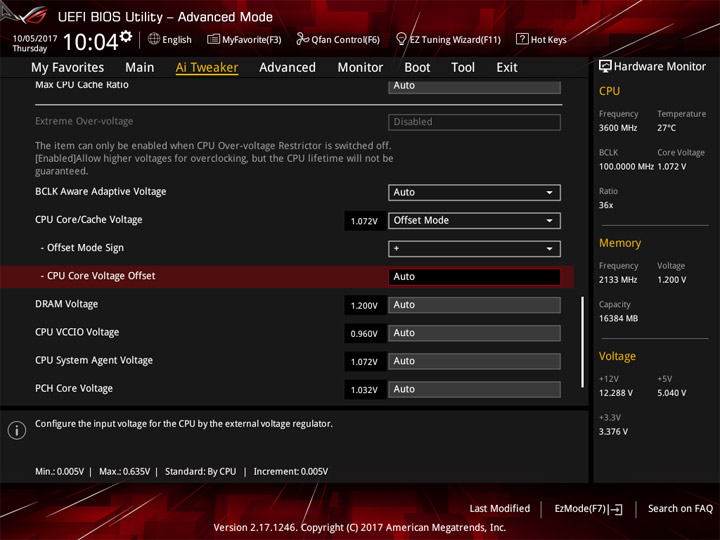Click the 2133 MHz memory frequency
720x540 pixels.
(x=618, y=280)
